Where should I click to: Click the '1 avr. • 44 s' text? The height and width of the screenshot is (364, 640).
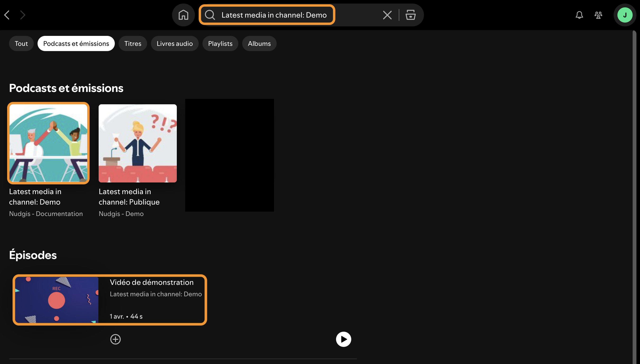(126, 316)
